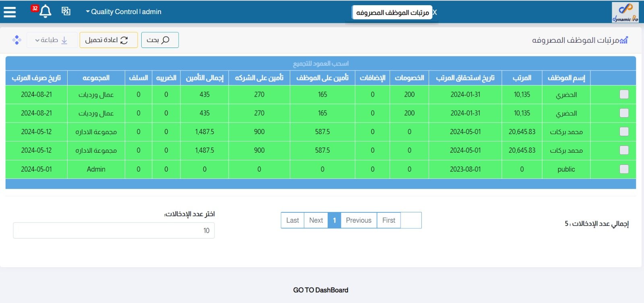Go to the Next page
The image size is (644, 303).
[316, 220]
